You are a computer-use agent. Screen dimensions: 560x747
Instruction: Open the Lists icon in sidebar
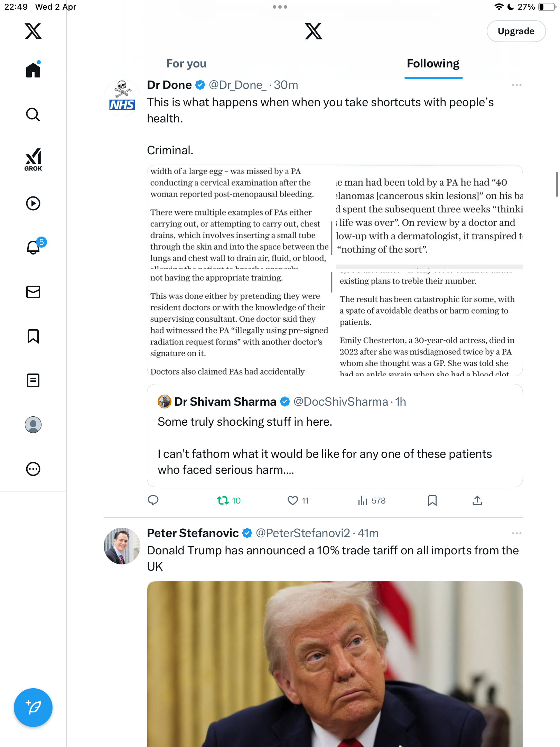[x=33, y=380]
